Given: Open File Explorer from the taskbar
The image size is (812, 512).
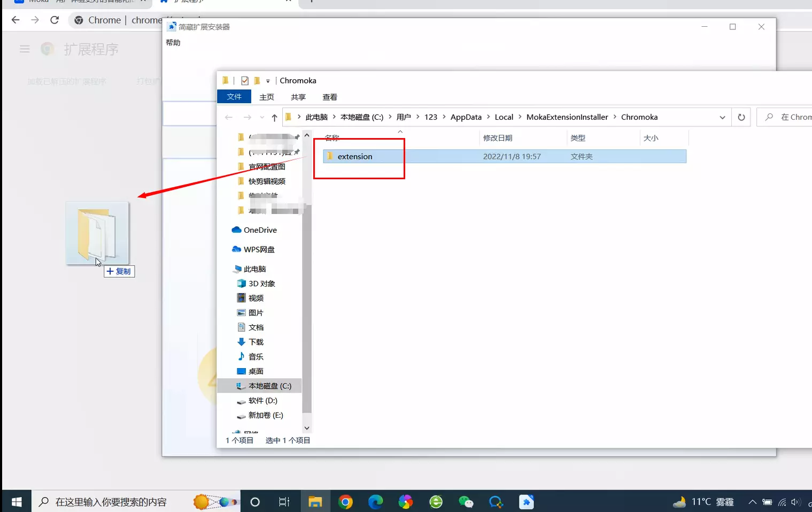Looking at the screenshot, I should 315,502.
